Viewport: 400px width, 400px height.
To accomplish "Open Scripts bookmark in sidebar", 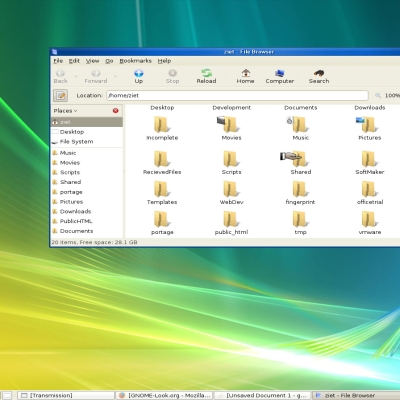I will [87, 172].
